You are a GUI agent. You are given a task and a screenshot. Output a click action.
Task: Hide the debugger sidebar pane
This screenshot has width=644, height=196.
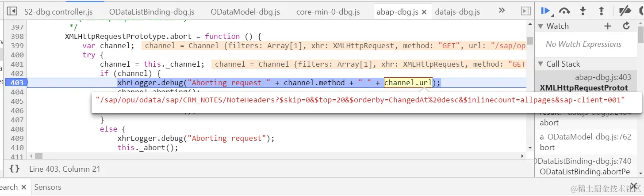(x=525, y=11)
